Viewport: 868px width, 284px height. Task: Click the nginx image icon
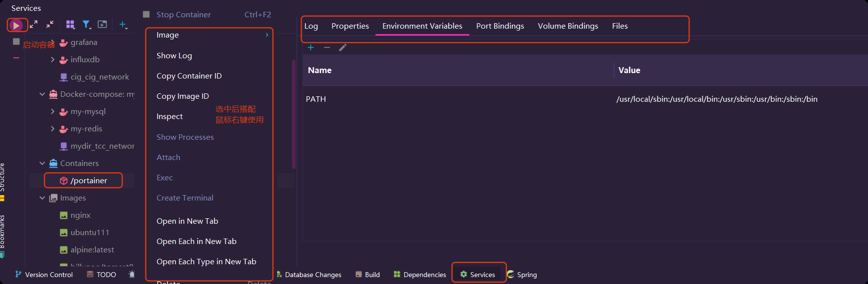[64, 215]
